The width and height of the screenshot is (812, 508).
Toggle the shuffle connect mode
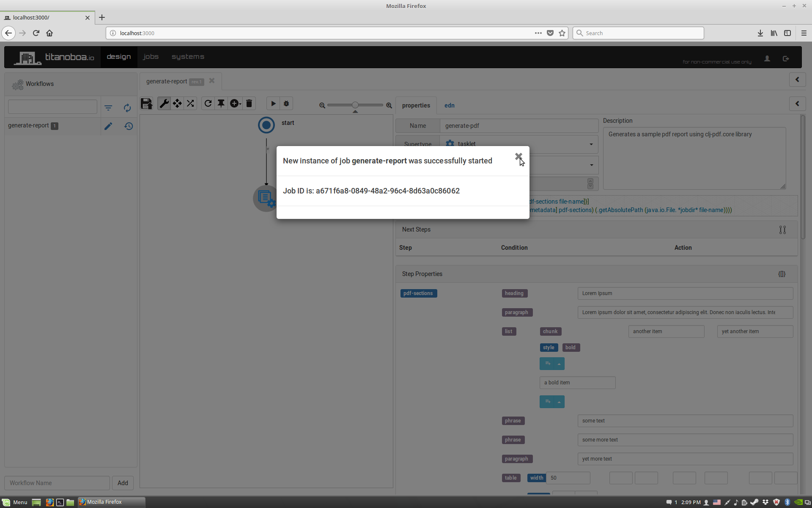click(x=191, y=104)
